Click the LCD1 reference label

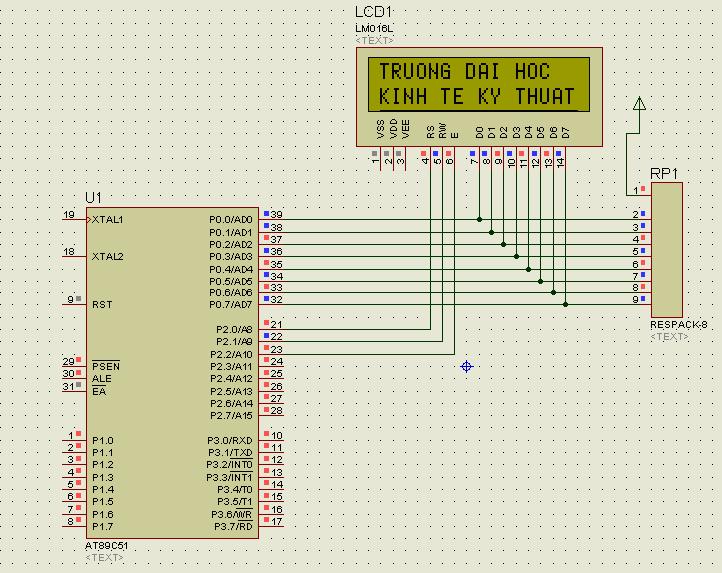(x=373, y=12)
